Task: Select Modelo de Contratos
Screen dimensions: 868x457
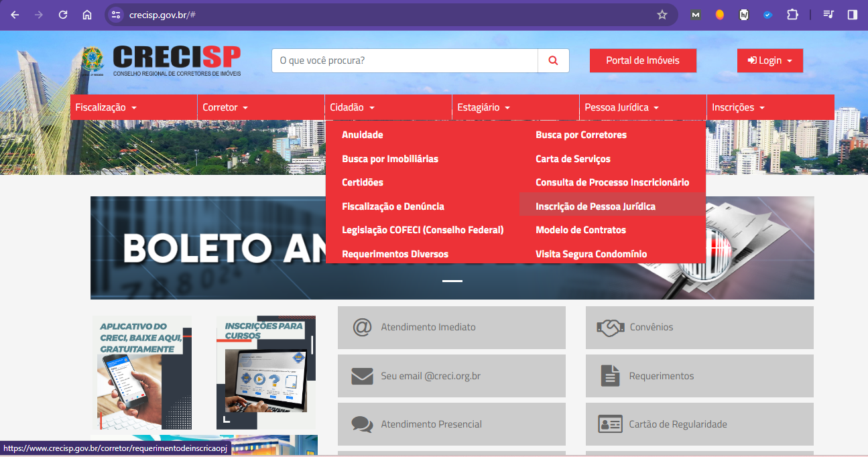Action: (581, 230)
